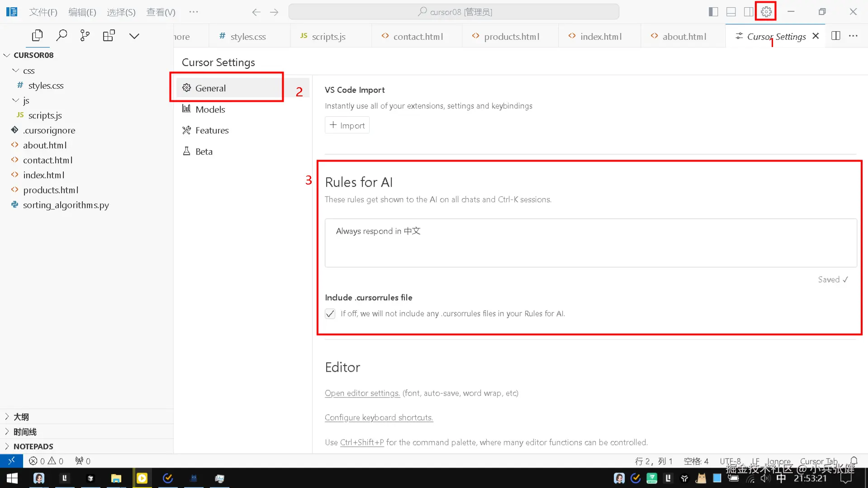Open editor more actions ellipsis

pyautogui.click(x=854, y=36)
